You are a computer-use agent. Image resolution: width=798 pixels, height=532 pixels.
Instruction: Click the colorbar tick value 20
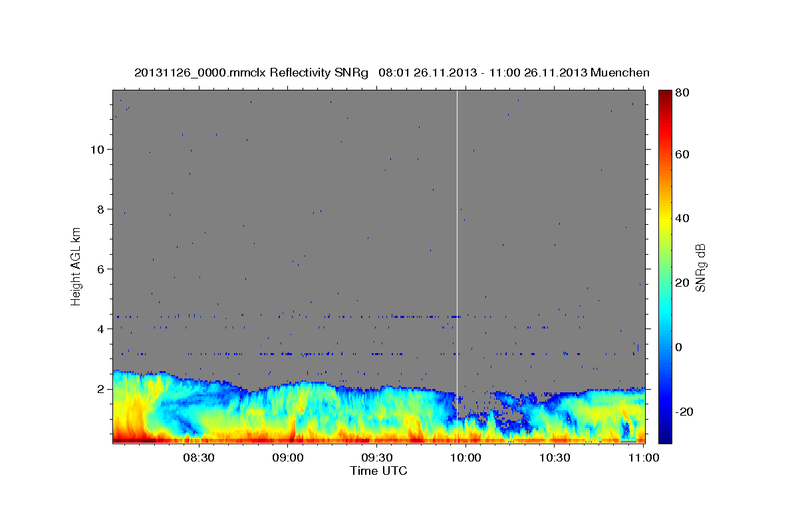(682, 283)
